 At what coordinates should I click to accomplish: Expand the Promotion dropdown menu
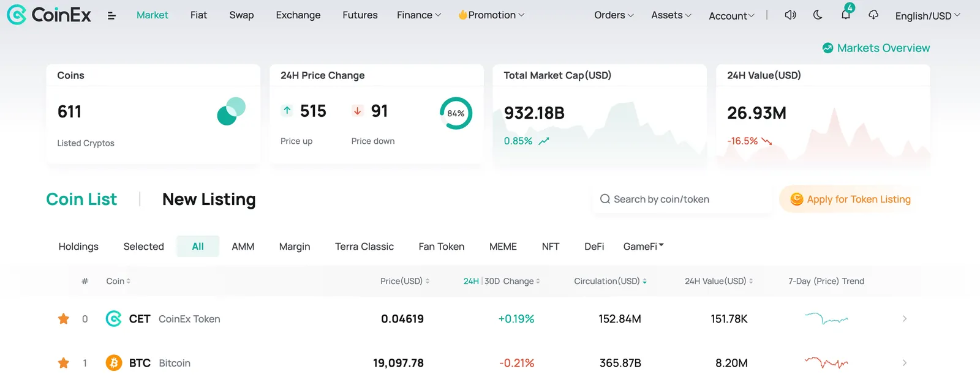tap(491, 15)
